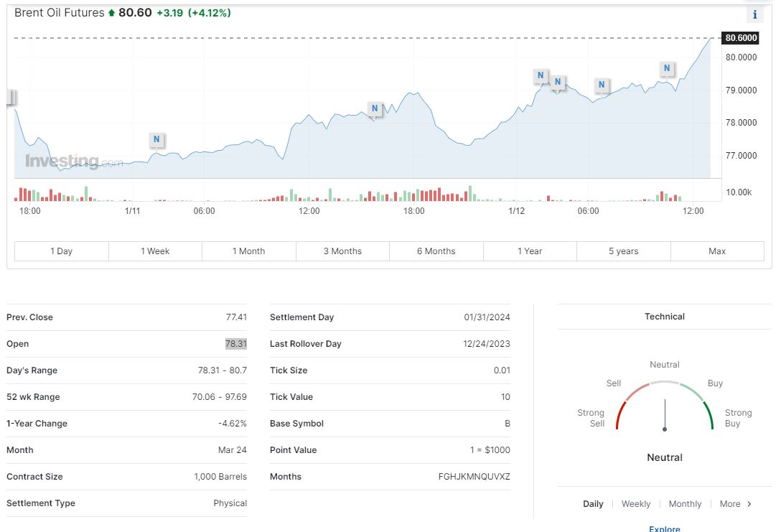781x532 pixels.
Task: Choose the 1 Year chart range
Action: 530,251
